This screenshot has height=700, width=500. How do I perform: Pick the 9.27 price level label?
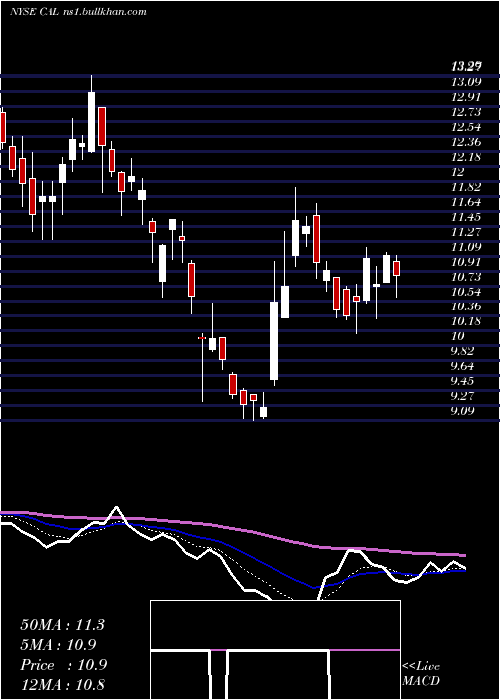(462, 396)
